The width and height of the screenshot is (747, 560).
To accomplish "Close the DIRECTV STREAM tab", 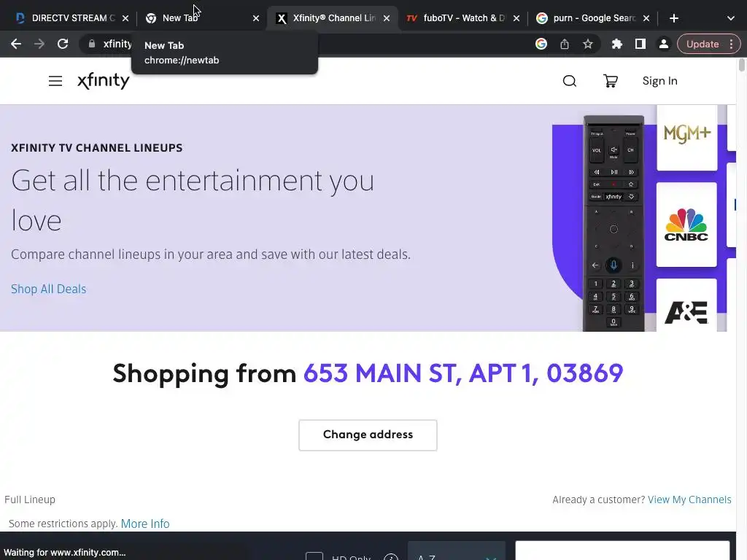I will (x=125, y=18).
